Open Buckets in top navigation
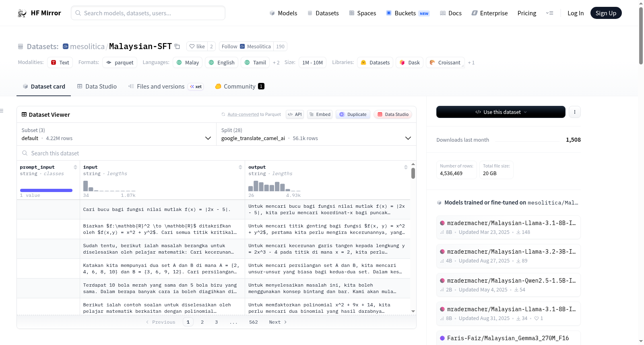The height and width of the screenshot is (345, 644). (x=408, y=13)
